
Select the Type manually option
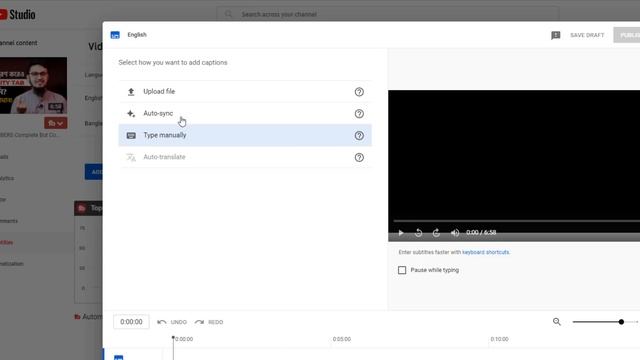(x=245, y=135)
